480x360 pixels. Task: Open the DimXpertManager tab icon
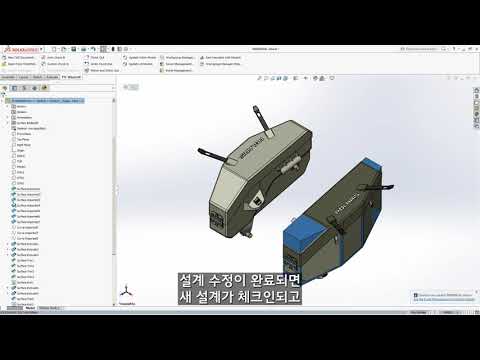pyautogui.click(x=34, y=88)
